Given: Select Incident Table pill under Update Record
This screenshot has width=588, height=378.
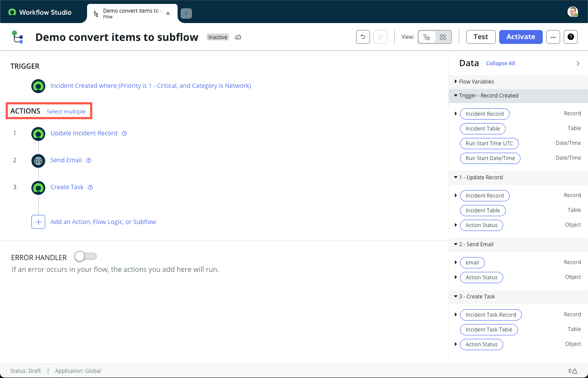Looking at the screenshot, I should pos(483,211).
